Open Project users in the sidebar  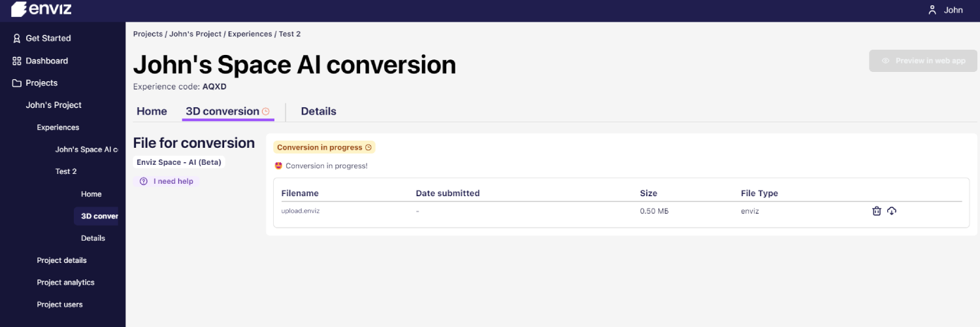pyautogui.click(x=59, y=305)
